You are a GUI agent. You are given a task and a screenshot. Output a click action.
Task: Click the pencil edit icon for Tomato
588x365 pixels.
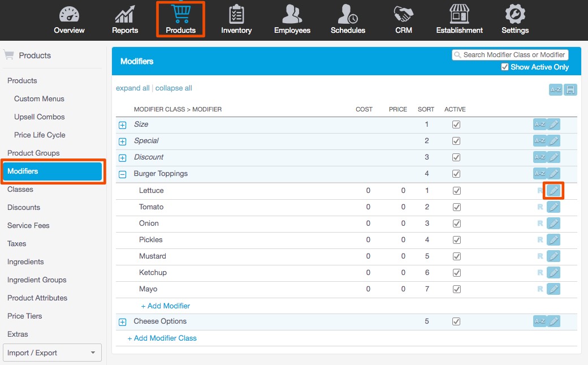554,207
